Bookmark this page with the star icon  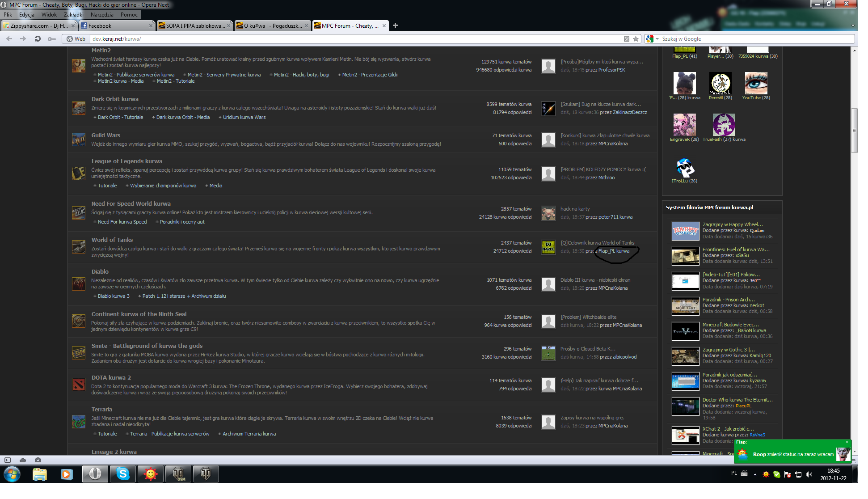tap(636, 39)
